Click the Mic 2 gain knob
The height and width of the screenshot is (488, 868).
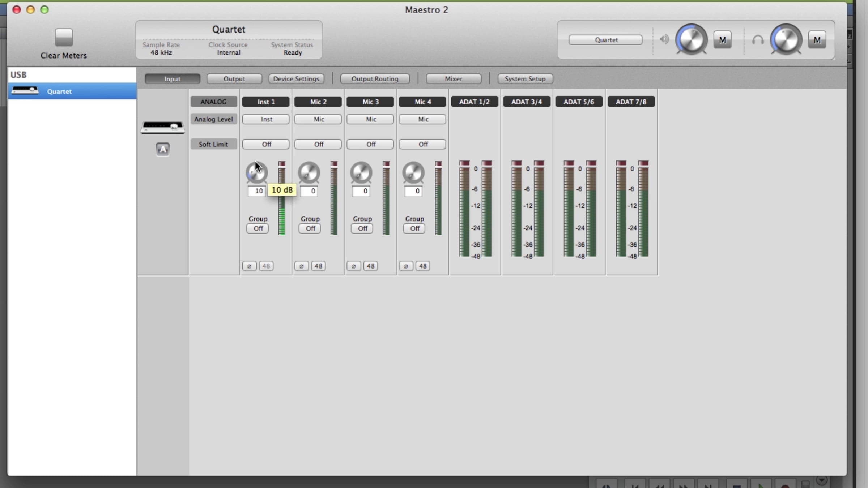point(309,172)
